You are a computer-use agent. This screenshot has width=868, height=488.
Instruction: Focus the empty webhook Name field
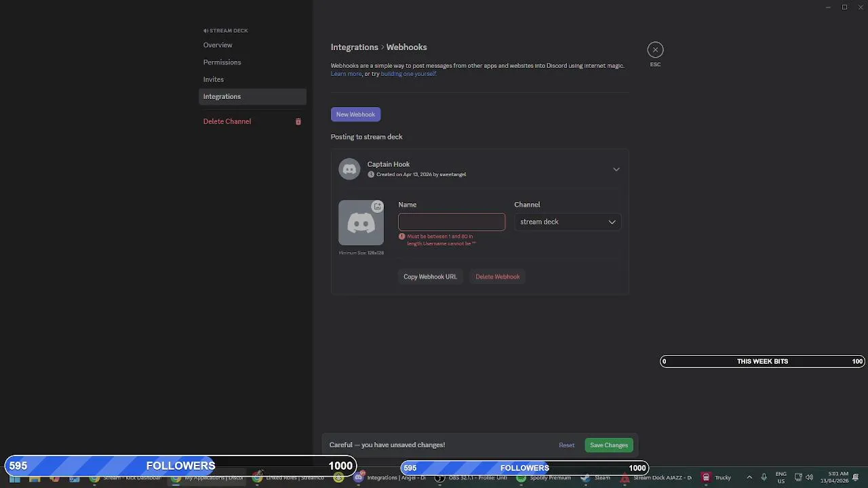click(452, 222)
